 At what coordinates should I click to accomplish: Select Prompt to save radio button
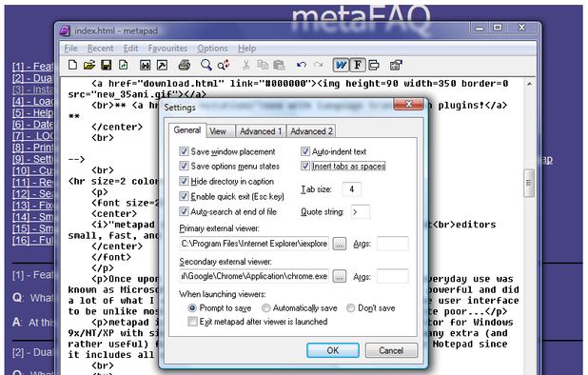tap(192, 308)
